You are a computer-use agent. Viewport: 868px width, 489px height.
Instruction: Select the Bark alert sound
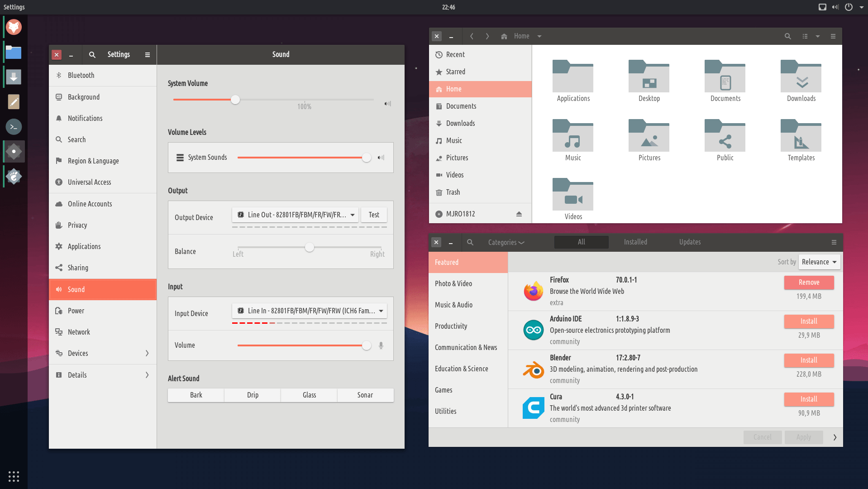tap(196, 395)
